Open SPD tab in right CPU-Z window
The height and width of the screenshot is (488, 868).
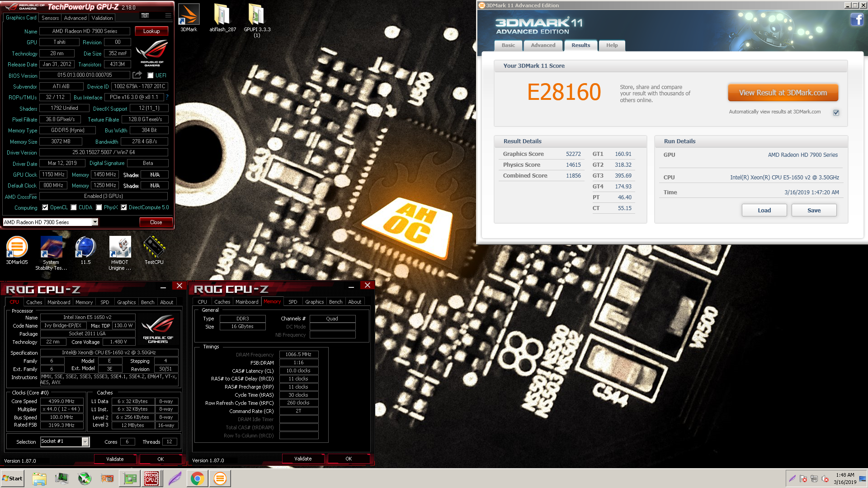[x=293, y=302]
